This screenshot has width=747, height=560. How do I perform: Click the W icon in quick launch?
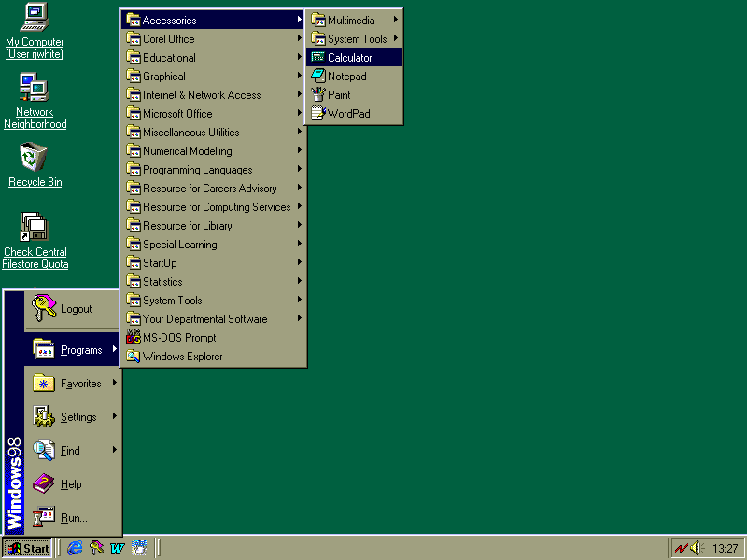coord(118,548)
